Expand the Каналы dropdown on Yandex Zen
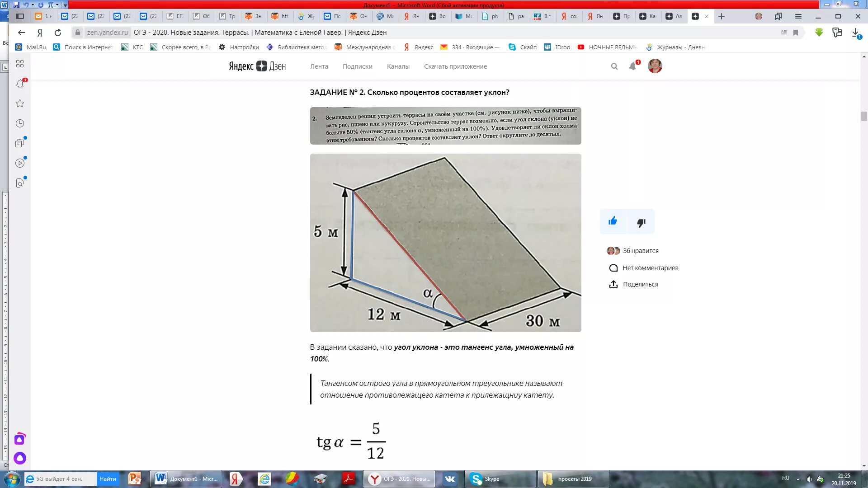 (398, 66)
